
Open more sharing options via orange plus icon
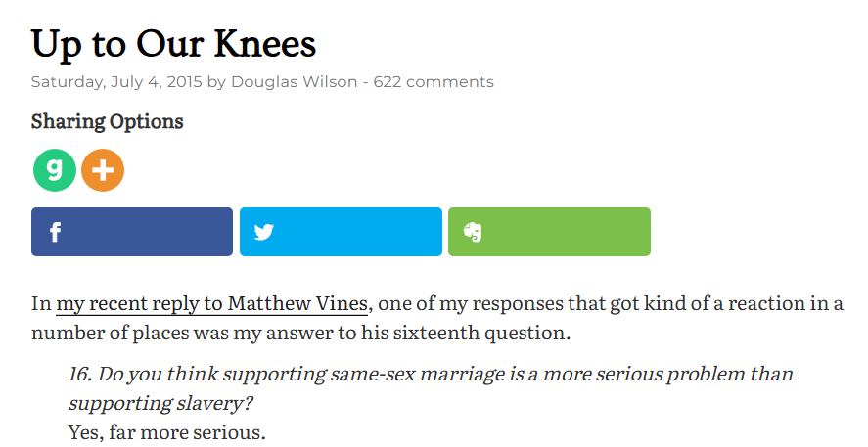click(103, 171)
